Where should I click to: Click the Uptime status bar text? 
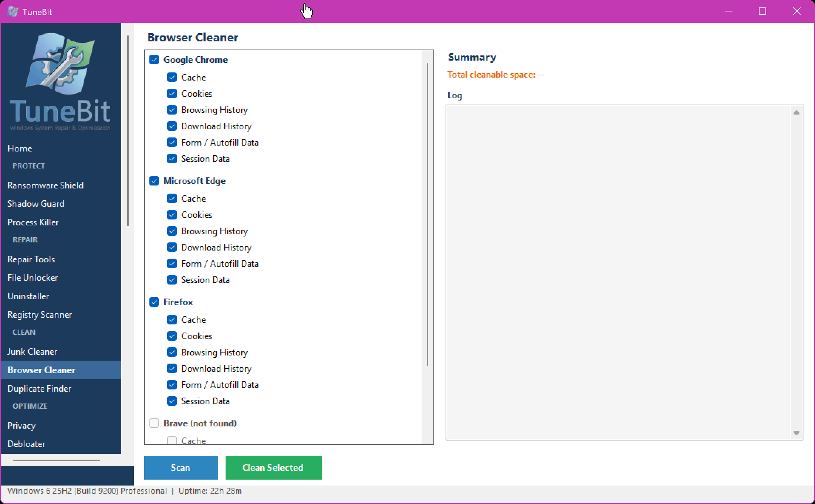[x=210, y=491]
